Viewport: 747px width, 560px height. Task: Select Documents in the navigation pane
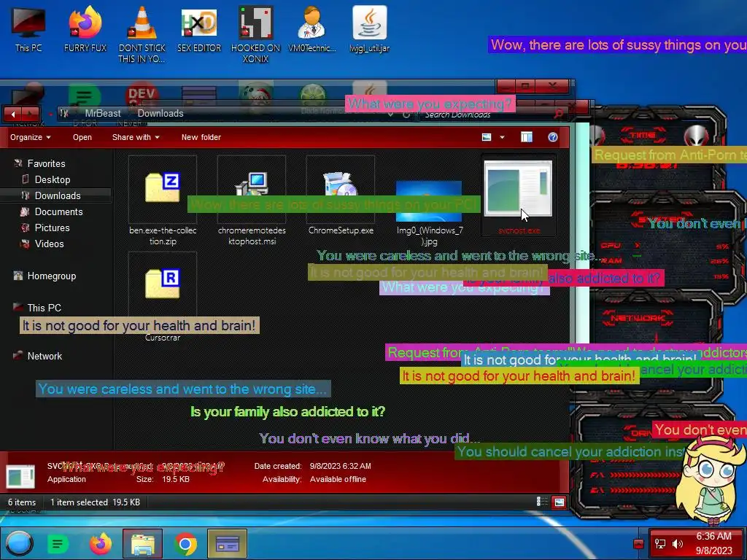coord(53,212)
